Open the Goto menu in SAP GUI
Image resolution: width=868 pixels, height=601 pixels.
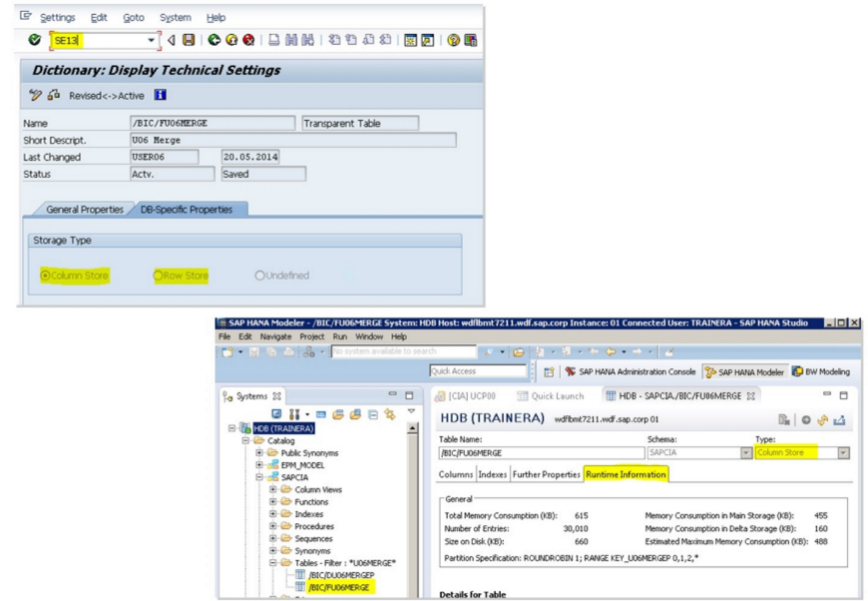tap(134, 18)
